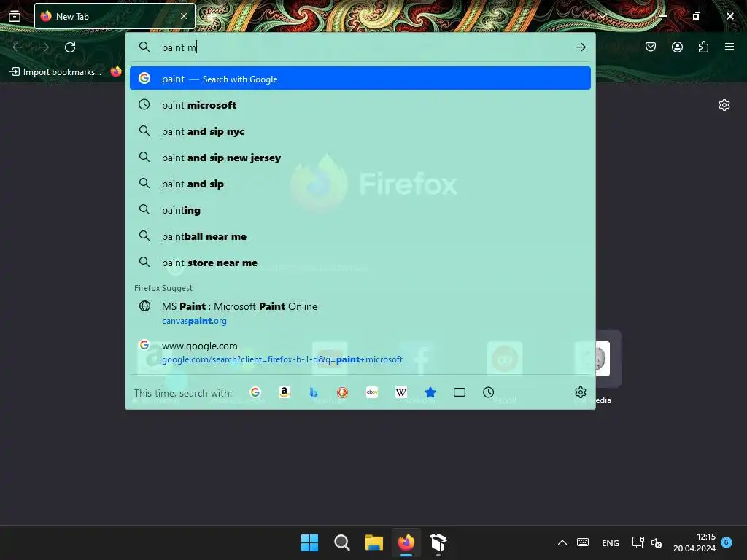Open the Firefox bookmark in bookmarks toolbar
Viewport: 747px width, 560px height.
(116, 72)
